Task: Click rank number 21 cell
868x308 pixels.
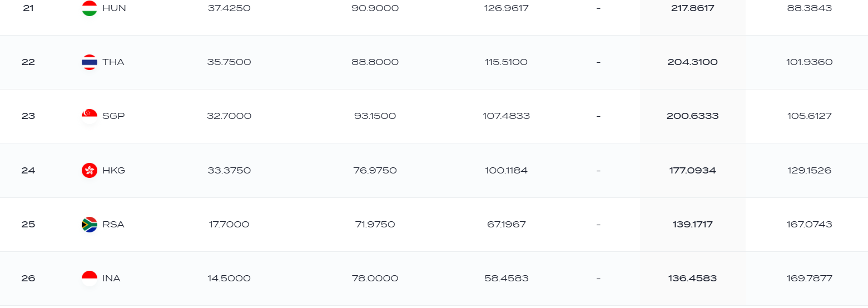Action: click(x=28, y=8)
